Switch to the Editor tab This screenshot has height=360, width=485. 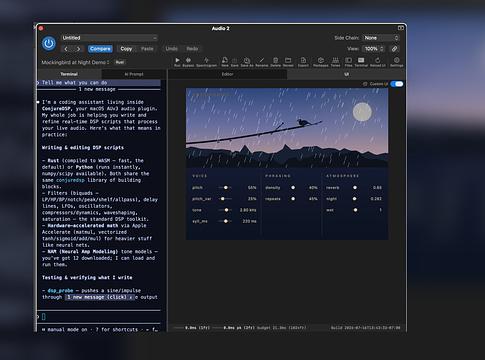(227, 74)
